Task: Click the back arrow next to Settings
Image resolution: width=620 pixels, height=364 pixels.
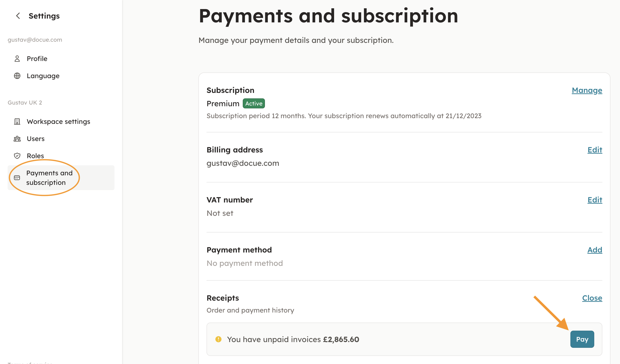Action: point(18,16)
